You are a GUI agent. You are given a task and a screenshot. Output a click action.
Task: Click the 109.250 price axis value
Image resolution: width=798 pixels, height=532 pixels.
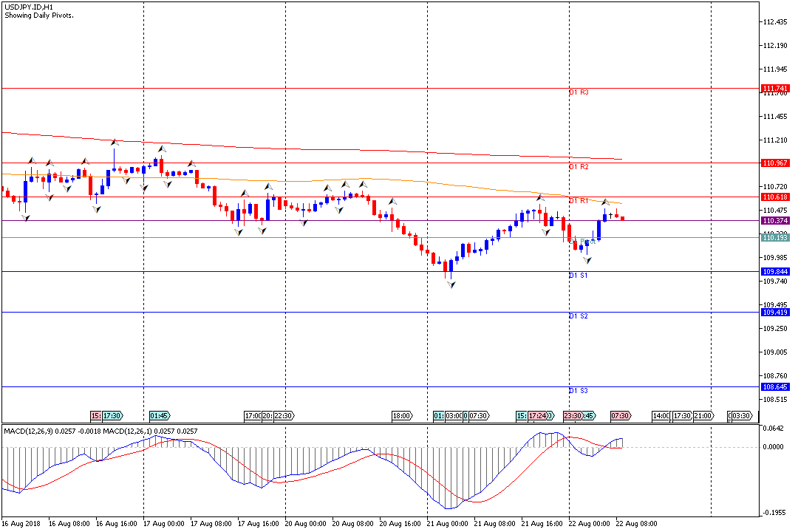pyautogui.click(x=775, y=328)
